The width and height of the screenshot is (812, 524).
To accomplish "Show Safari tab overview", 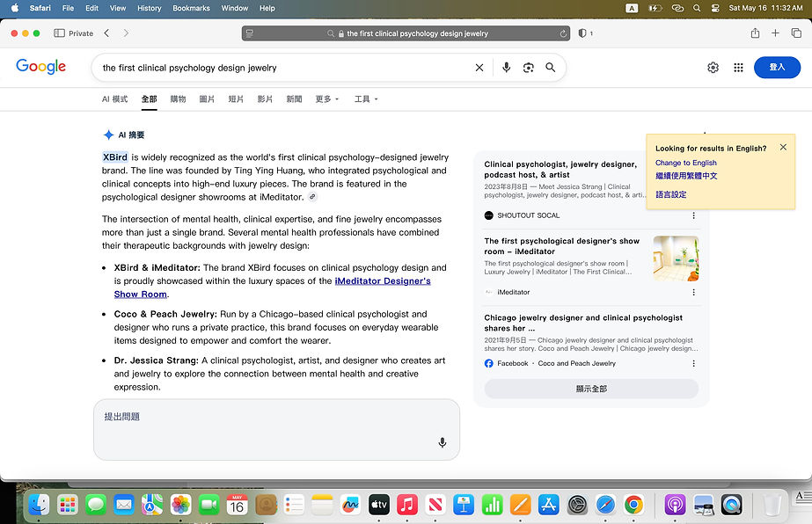I will tap(796, 33).
